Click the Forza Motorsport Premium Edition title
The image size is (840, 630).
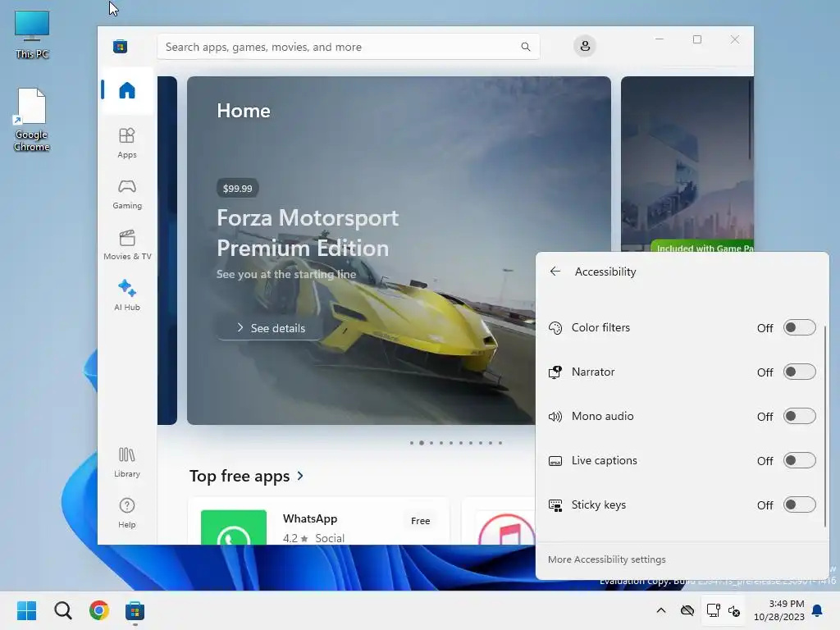click(x=308, y=233)
